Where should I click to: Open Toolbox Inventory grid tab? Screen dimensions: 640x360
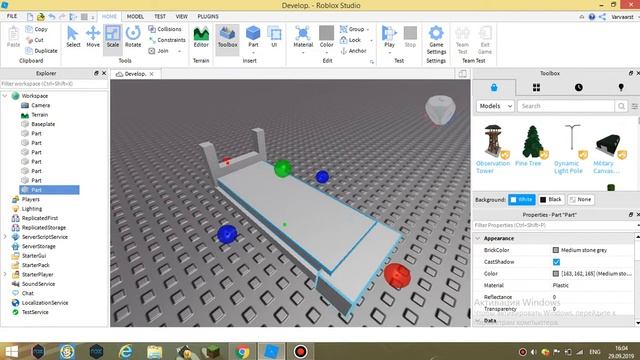pos(536,87)
